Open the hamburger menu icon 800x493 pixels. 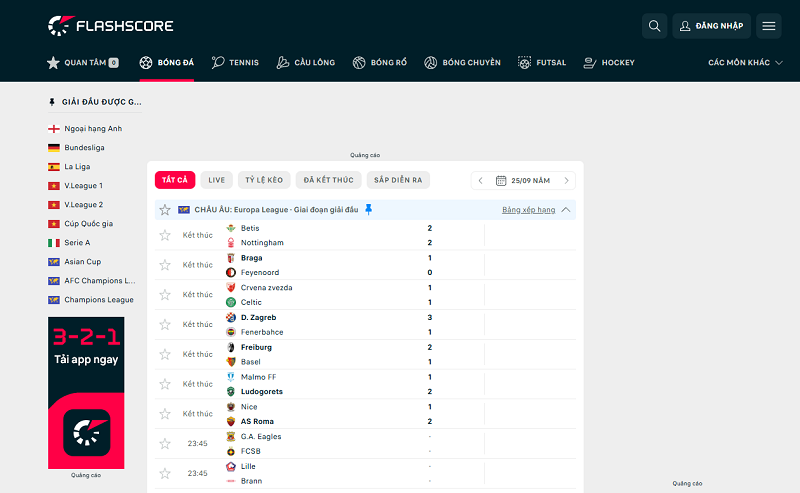pyautogui.click(x=768, y=26)
